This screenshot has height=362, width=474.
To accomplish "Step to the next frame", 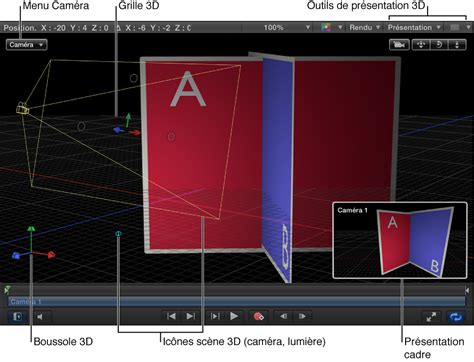I will coord(302,316).
